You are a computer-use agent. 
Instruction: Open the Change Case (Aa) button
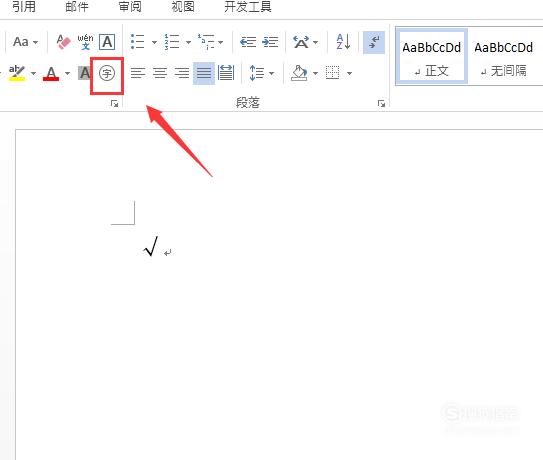click(x=25, y=42)
